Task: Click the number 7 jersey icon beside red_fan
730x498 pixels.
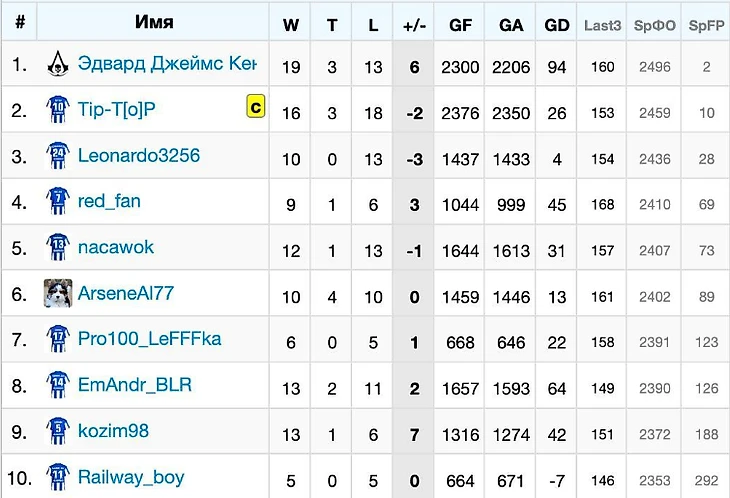Action: pos(58,201)
